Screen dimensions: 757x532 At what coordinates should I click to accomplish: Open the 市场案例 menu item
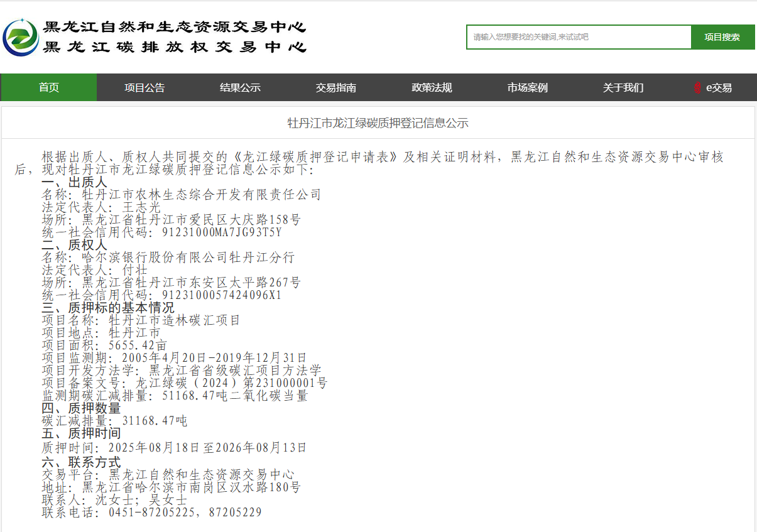pyautogui.click(x=527, y=88)
